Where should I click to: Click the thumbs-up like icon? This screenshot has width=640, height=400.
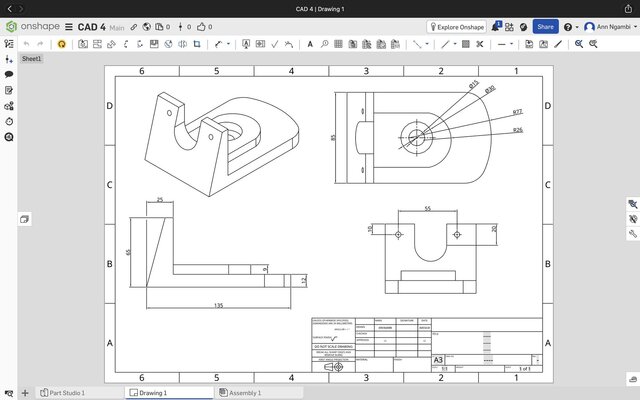click(x=201, y=27)
